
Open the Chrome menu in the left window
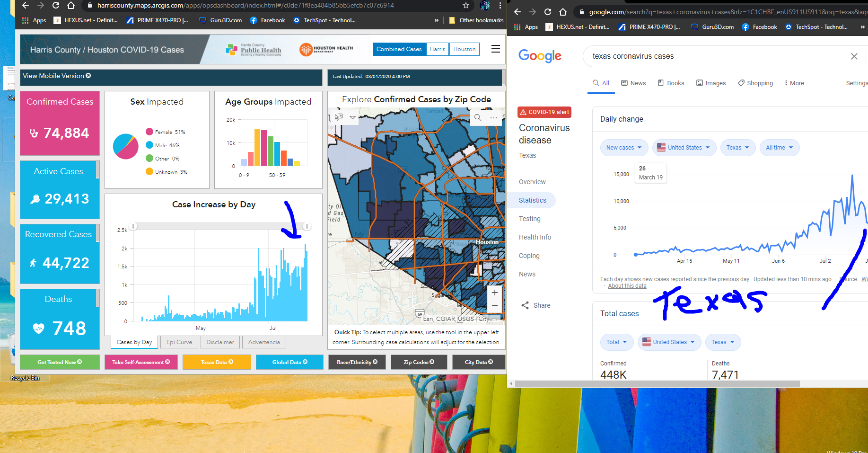[500, 5]
